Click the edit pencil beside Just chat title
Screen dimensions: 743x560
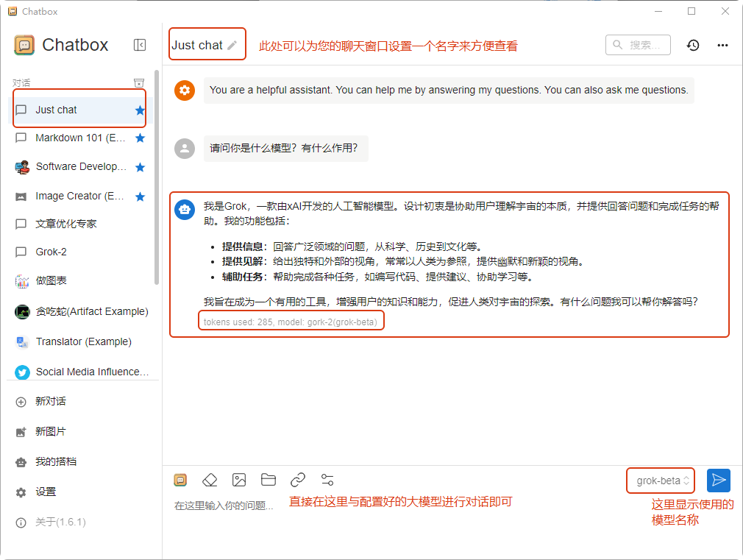coord(232,45)
